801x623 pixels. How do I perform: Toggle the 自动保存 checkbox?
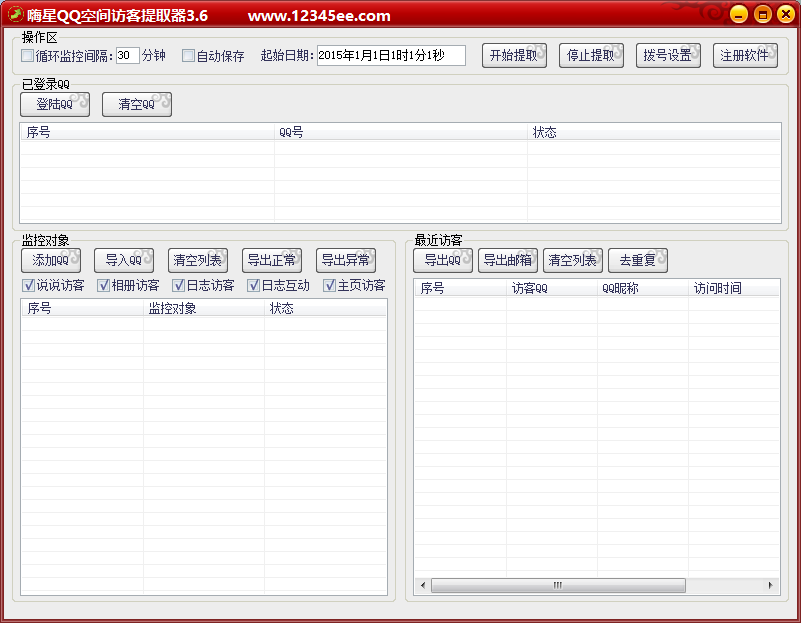pos(188,56)
